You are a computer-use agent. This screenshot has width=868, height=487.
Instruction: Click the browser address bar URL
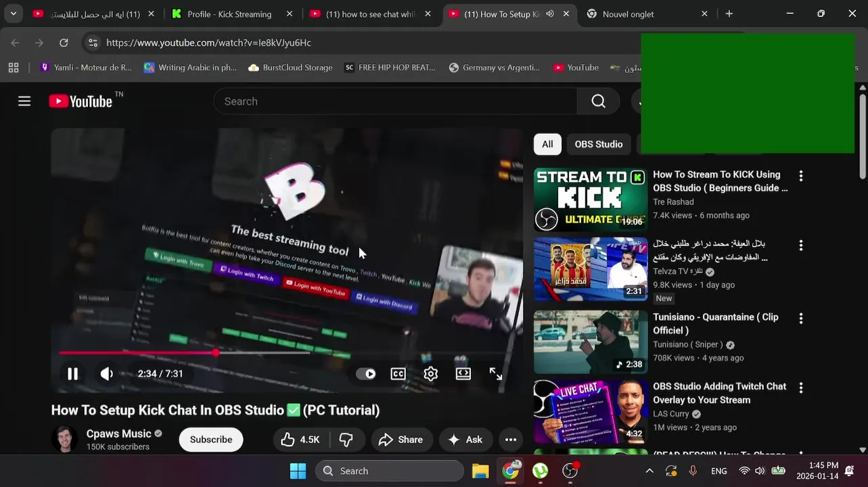[x=208, y=43]
